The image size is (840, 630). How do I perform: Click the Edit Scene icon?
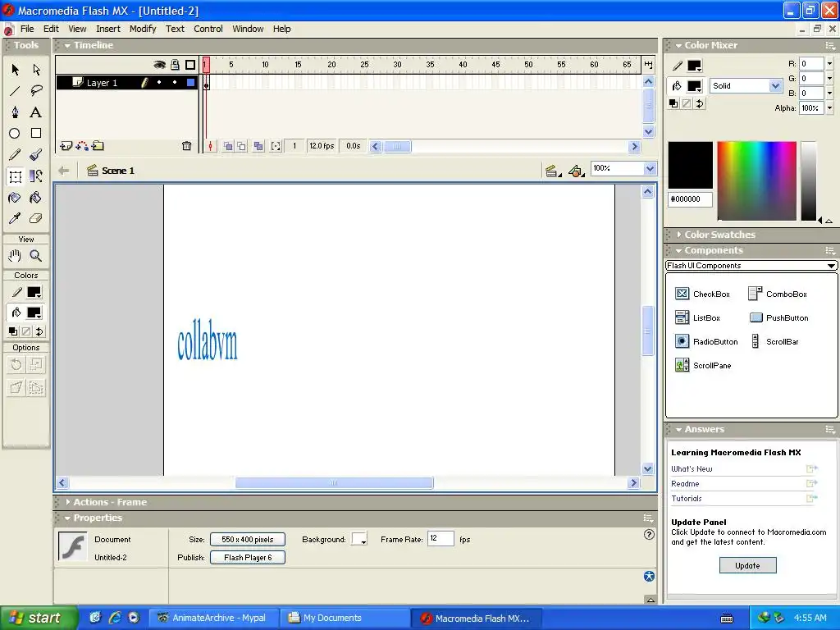coord(554,171)
